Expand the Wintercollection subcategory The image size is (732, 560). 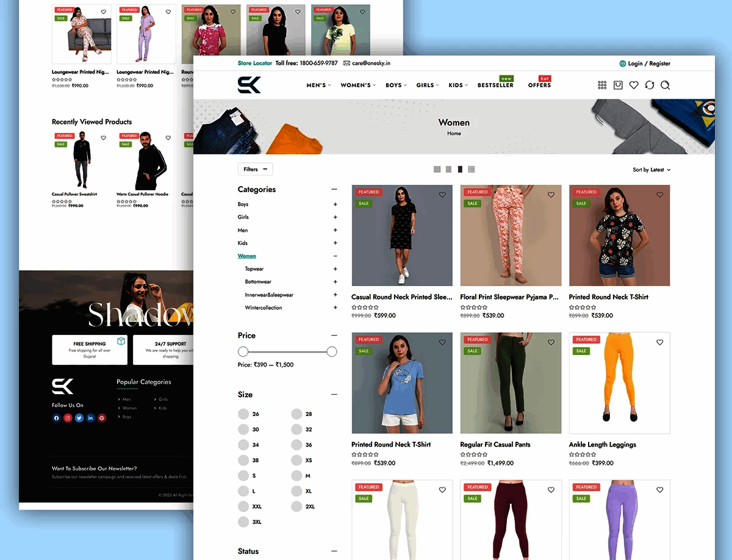pos(335,307)
